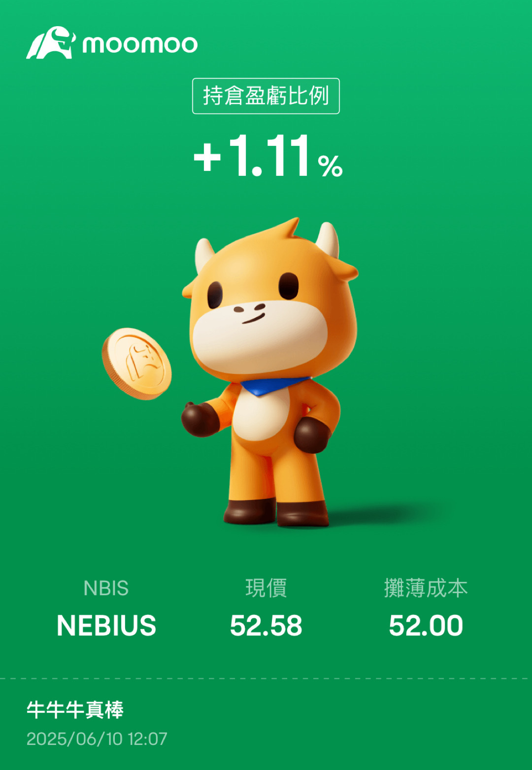Click the moomoo bull logo icon
532x770 pixels.
[51, 43]
